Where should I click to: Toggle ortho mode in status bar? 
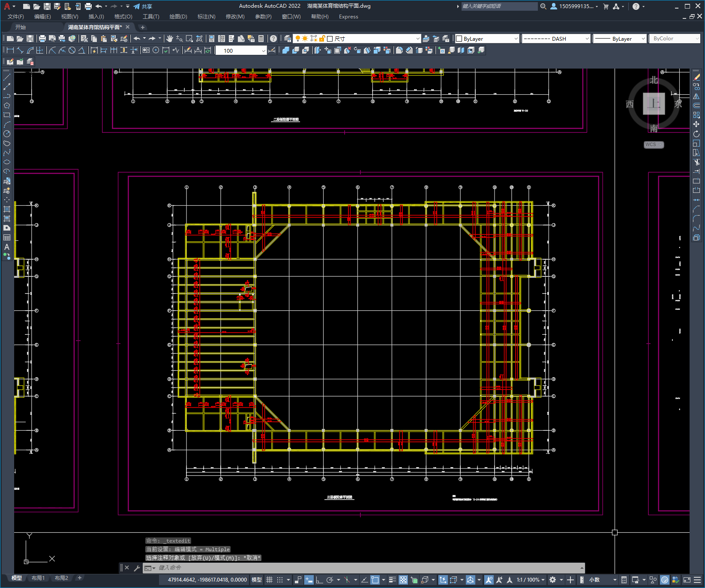coord(319,580)
